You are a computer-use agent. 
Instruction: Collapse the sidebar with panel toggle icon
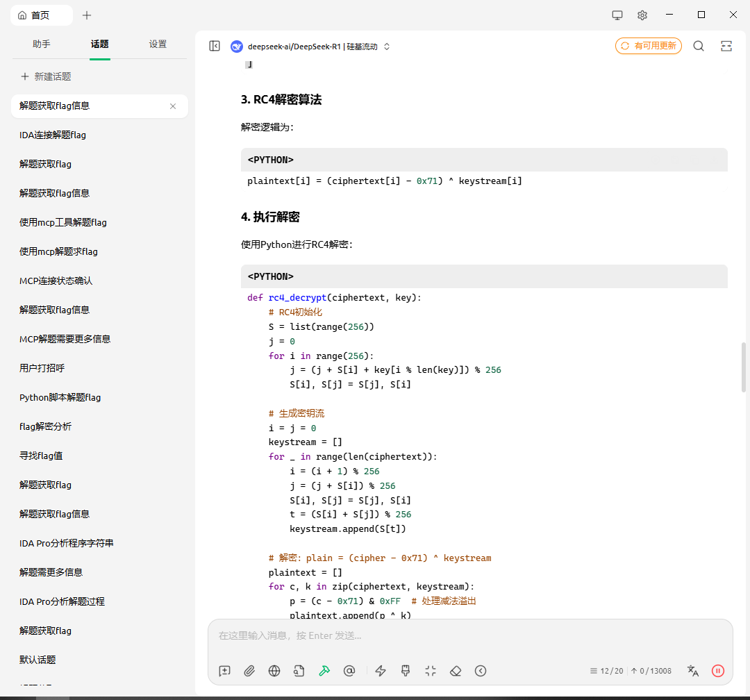pos(215,46)
